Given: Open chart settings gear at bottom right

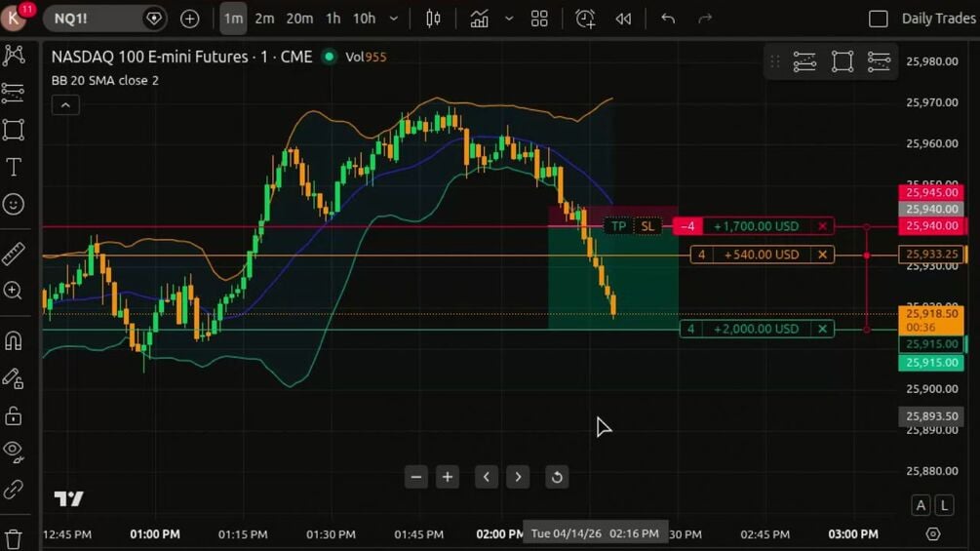Looking at the screenshot, I should (x=932, y=534).
